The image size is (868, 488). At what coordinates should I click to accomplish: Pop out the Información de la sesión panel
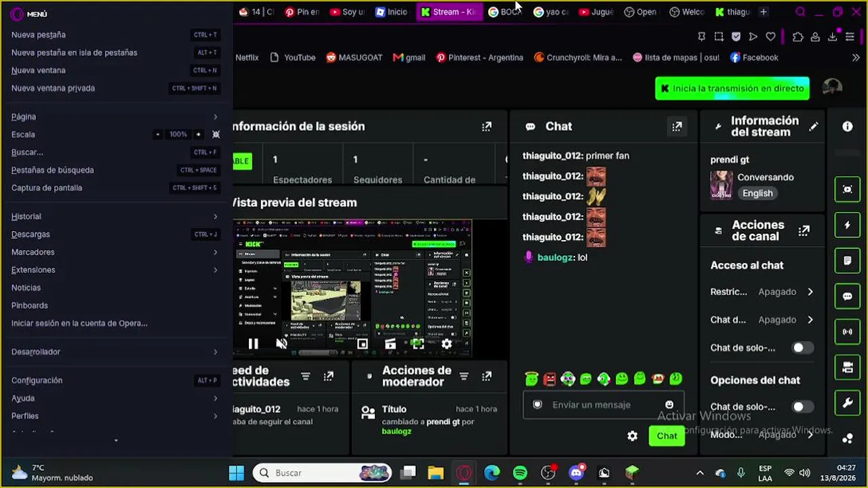point(487,126)
